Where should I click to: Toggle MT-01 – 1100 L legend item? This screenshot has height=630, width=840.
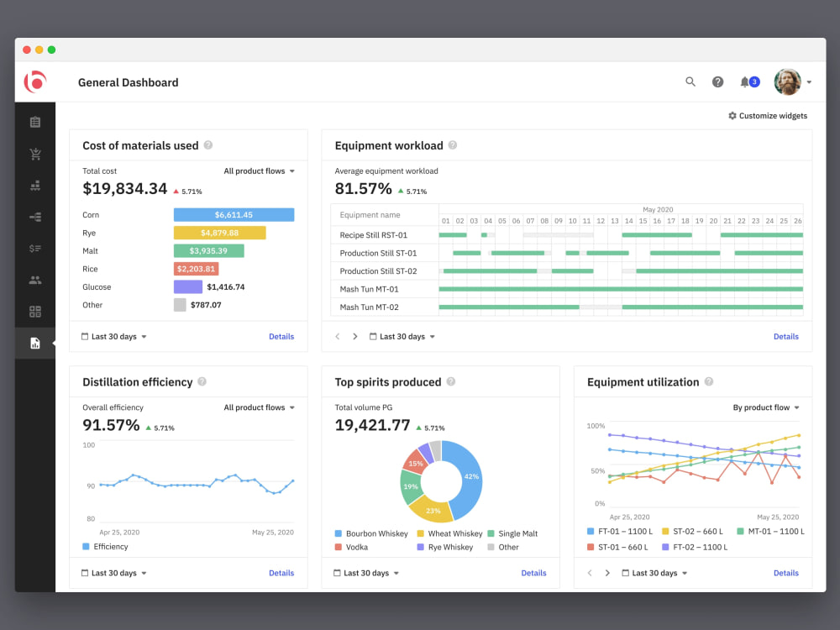pyautogui.click(x=771, y=532)
